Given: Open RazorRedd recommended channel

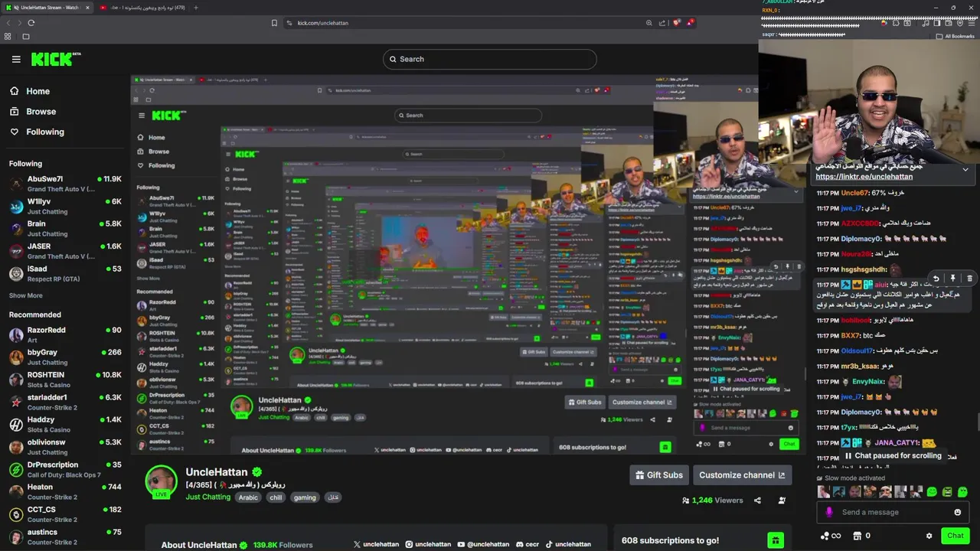Looking at the screenshot, I should [x=65, y=334].
